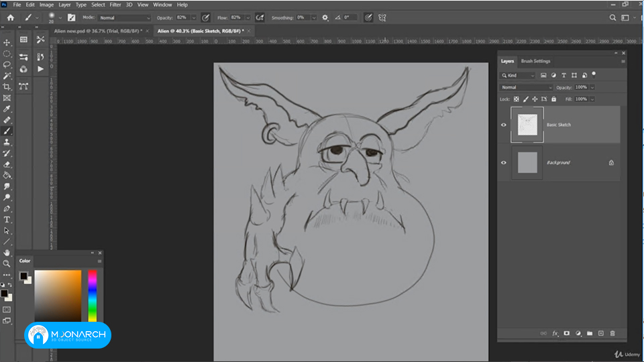
Task: Select the Crop tool
Action: tap(7, 86)
